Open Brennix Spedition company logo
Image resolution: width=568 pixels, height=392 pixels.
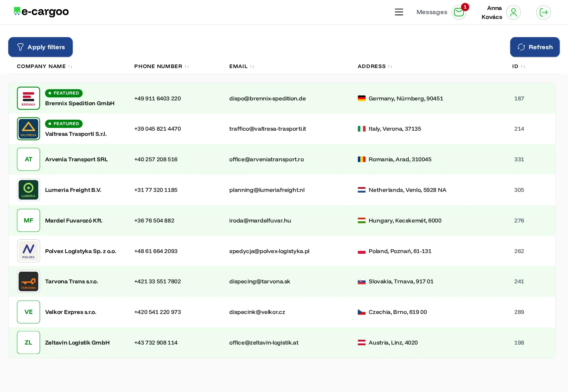click(29, 98)
